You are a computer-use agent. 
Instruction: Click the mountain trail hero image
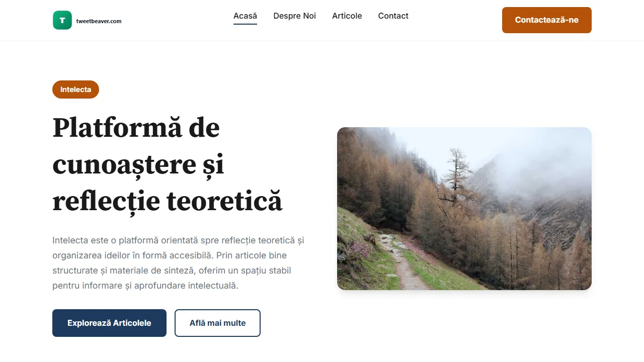(x=464, y=209)
